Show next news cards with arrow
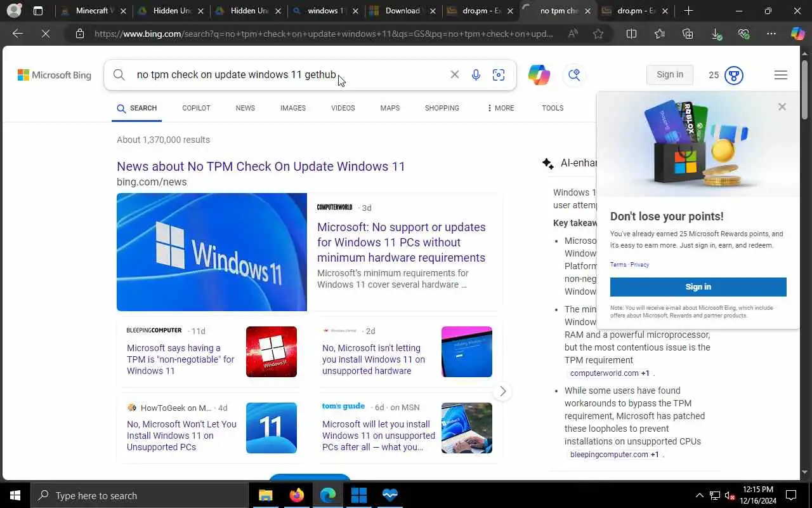Screen dimensions: 812x508 pos(502,391)
